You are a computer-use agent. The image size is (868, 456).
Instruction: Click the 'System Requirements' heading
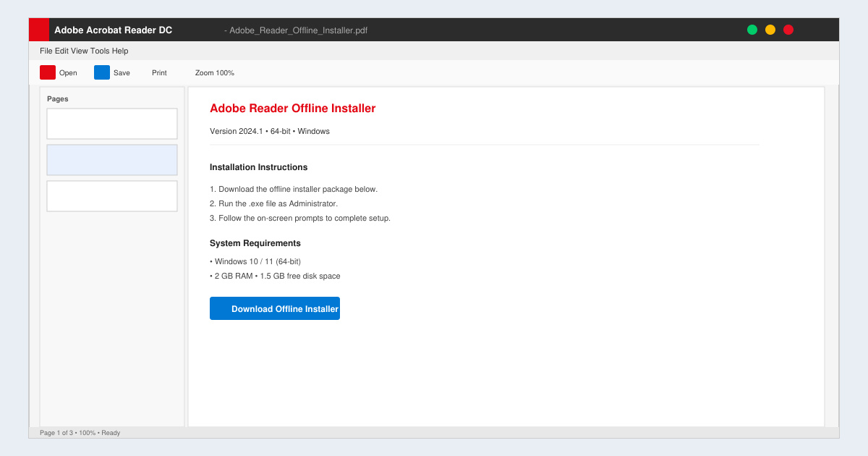coord(255,243)
